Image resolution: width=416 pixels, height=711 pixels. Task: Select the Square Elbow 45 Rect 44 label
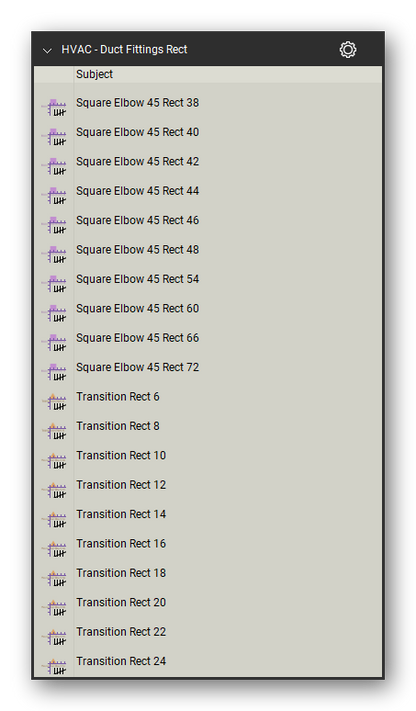pyautogui.click(x=137, y=191)
